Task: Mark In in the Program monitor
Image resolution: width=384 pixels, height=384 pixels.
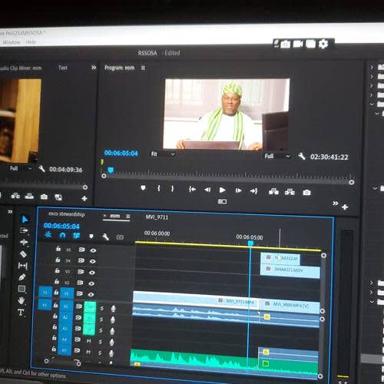Action: (x=159, y=189)
